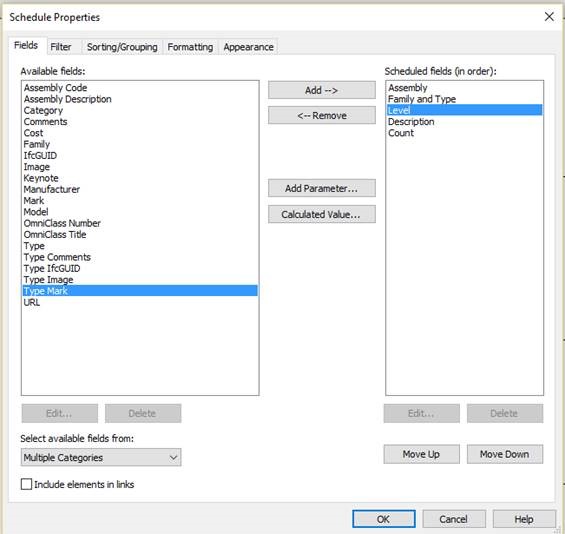Enable Include elements in links checkbox
This screenshot has height=534, width=565.
pos(26,484)
